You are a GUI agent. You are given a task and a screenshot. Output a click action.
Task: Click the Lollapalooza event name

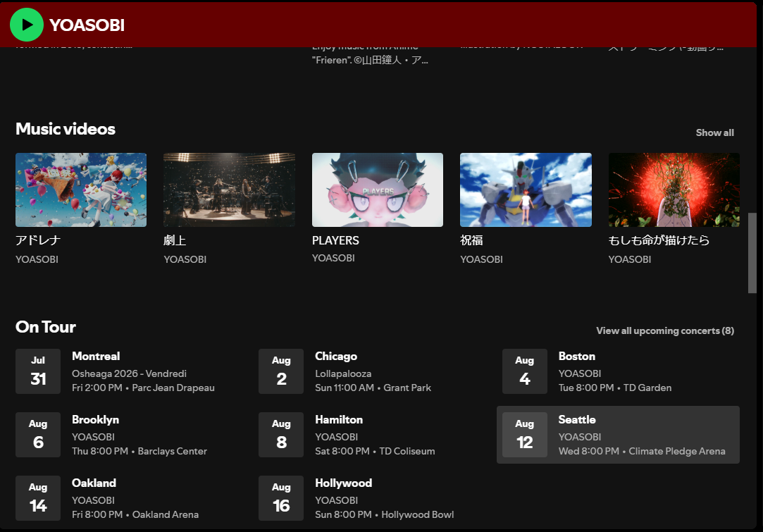click(343, 374)
